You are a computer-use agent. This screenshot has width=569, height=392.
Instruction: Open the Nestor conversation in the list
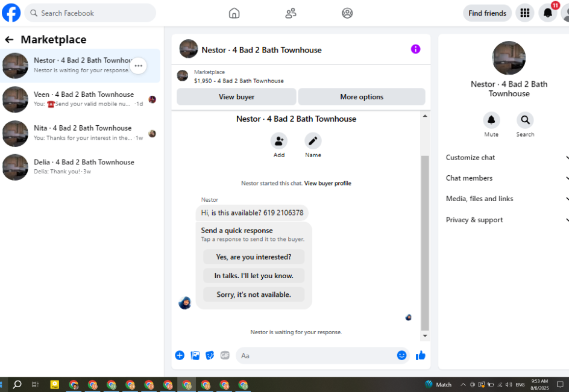coord(80,66)
